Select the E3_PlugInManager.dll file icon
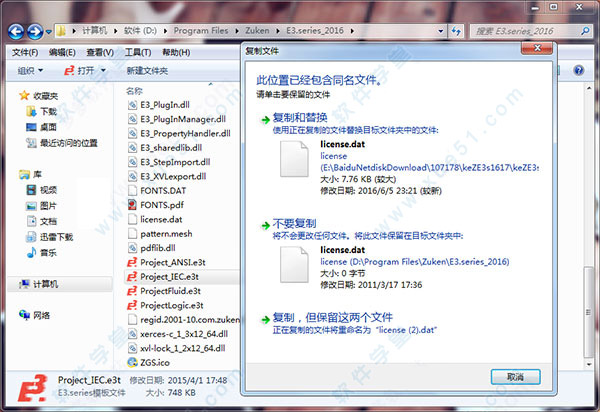Screen dimensions: 600x412 coord(132,119)
